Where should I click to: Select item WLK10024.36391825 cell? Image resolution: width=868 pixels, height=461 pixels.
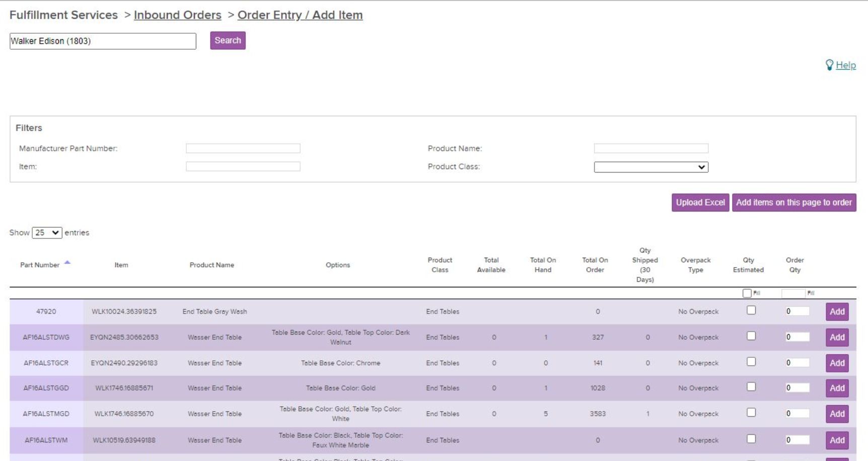[x=124, y=312]
